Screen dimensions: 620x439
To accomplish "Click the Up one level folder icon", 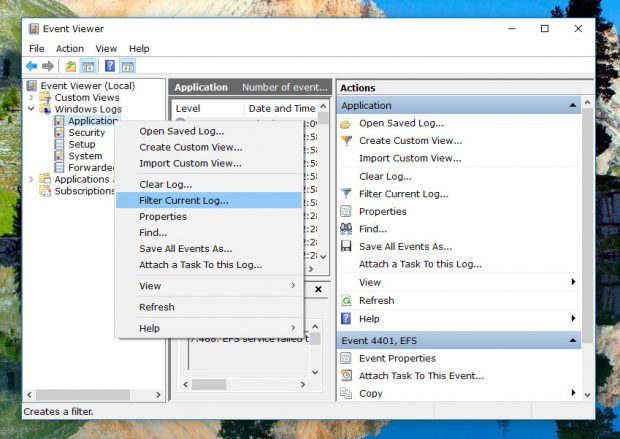I will pos(70,66).
